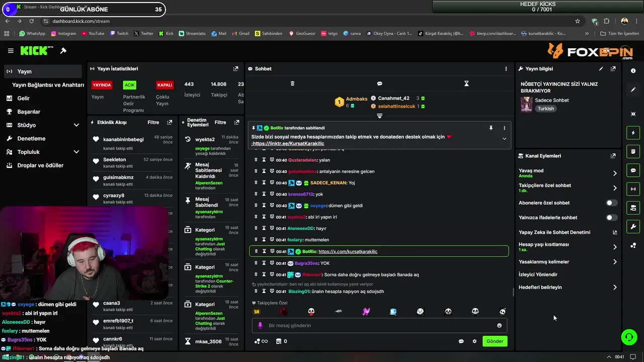Open Filtre in Etkinlik Akışı panel

(153, 122)
